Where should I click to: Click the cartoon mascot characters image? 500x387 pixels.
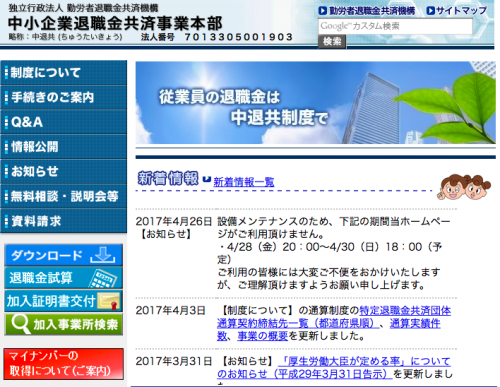point(464,187)
